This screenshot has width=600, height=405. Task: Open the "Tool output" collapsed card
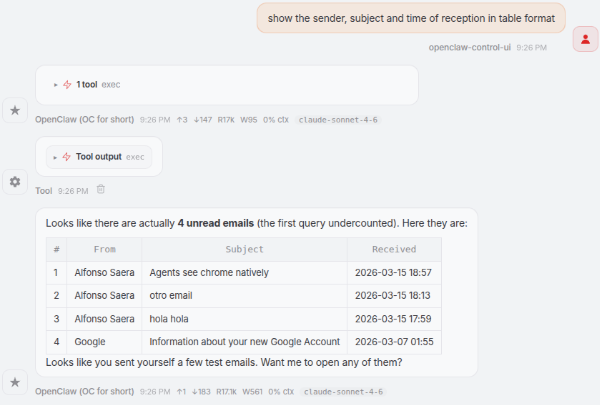99,156
